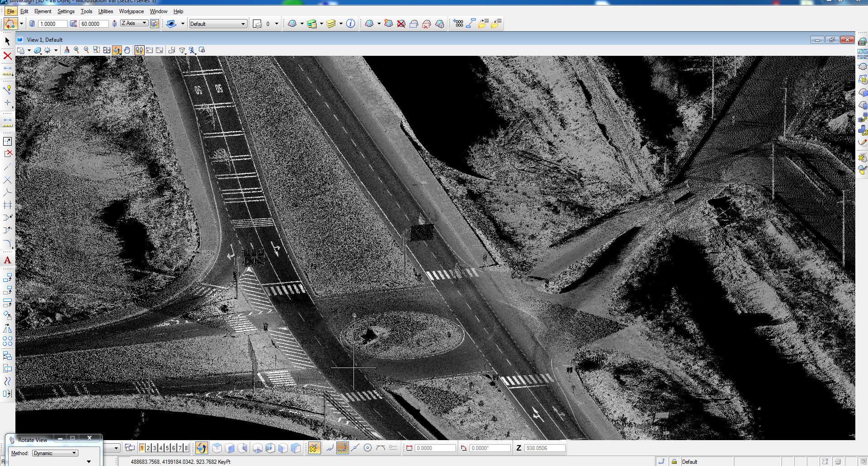Click the Update View paintbrush icon

click(67, 50)
